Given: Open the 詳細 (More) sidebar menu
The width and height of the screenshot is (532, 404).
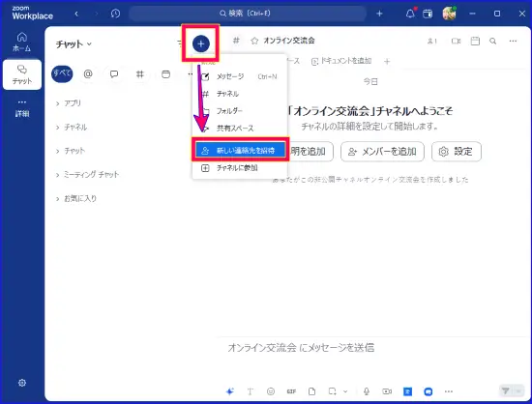Looking at the screenshot, I should pyautogui.click(x=22, y=108).
